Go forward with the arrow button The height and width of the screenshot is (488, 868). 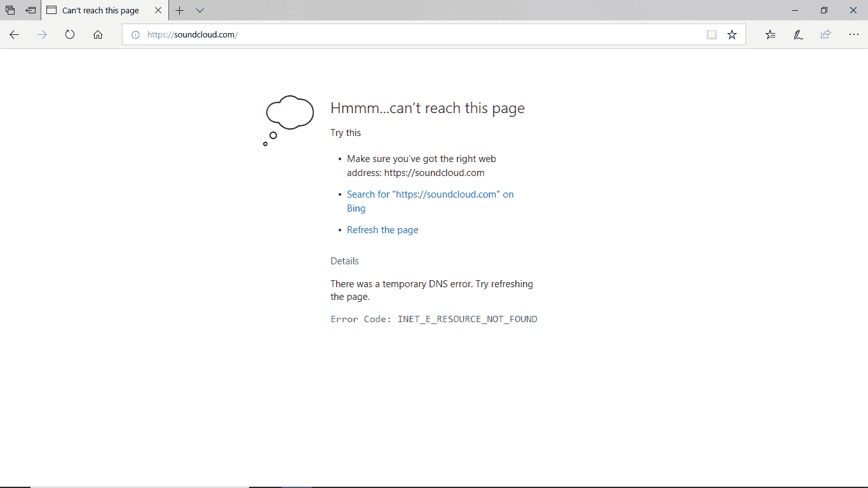42,35
